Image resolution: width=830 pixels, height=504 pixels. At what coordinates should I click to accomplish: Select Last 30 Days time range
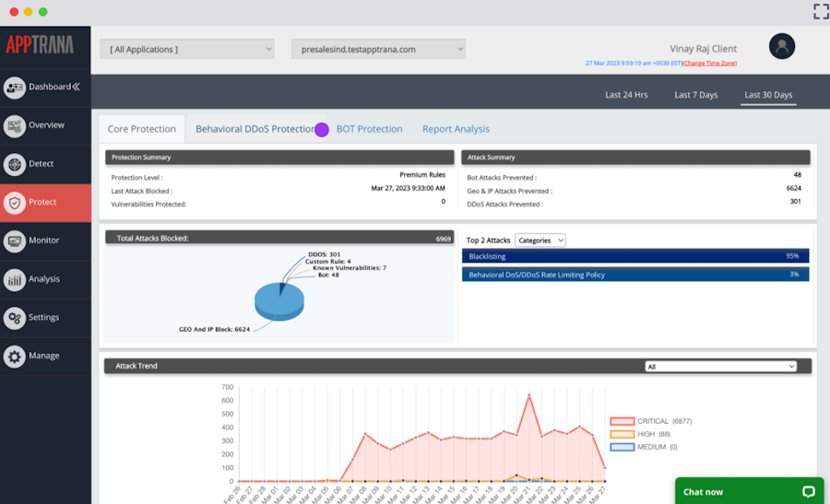pyautogui.click(x=768, y=95)
